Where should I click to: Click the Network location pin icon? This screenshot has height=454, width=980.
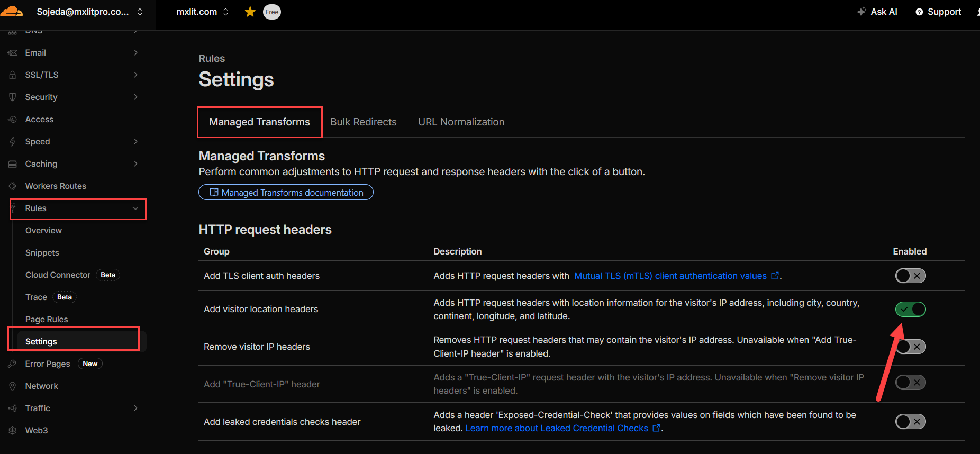tap(13, 386)
